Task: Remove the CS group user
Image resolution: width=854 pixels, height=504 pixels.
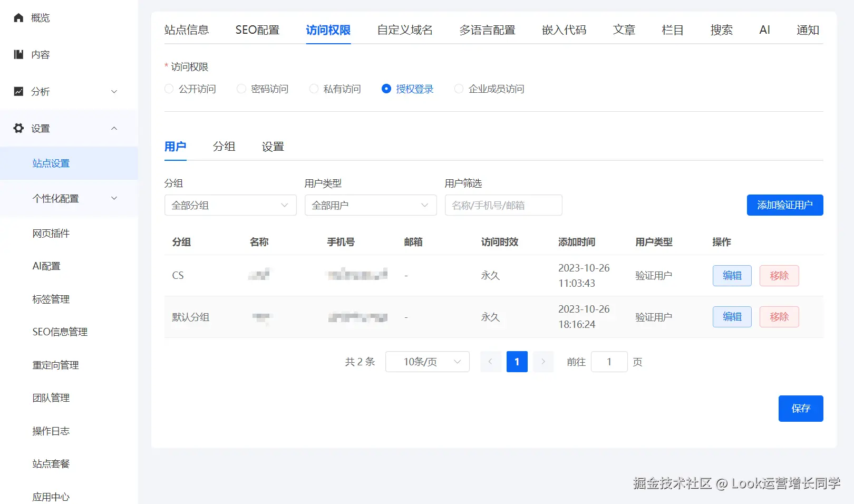Action: click(x=779, y=276)
